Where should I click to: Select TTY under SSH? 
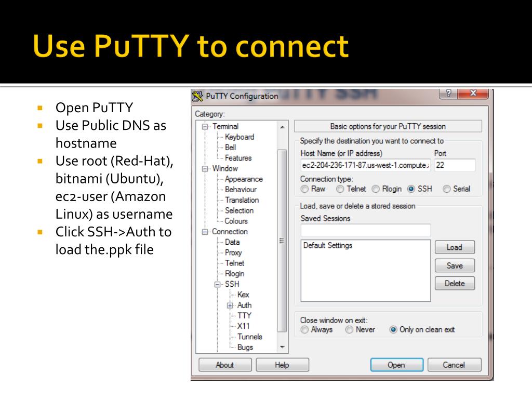(244, 316)
